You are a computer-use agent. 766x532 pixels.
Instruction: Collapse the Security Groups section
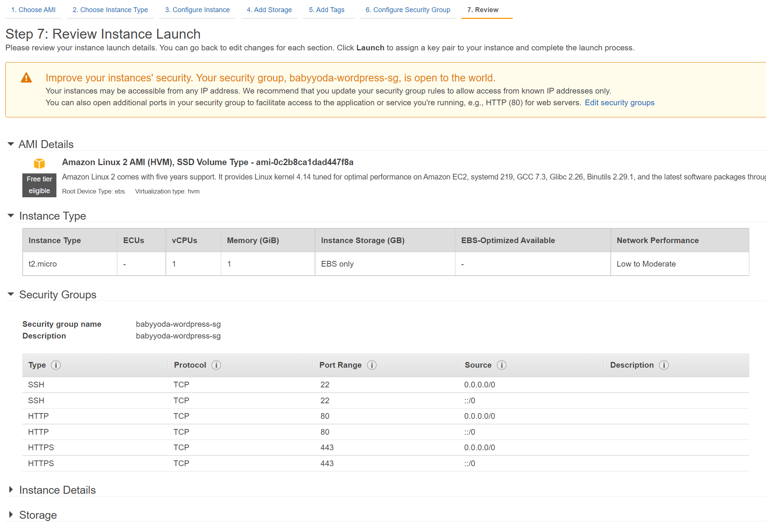[11, 295]
